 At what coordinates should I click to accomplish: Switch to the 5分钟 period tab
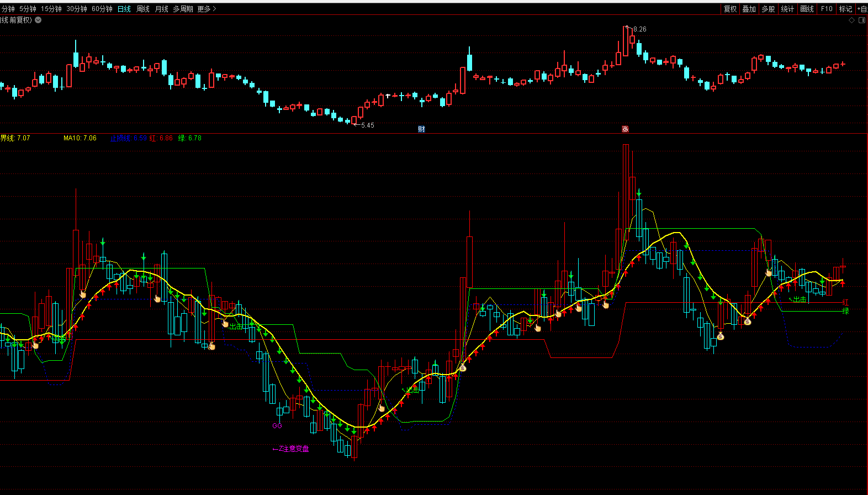28,9
